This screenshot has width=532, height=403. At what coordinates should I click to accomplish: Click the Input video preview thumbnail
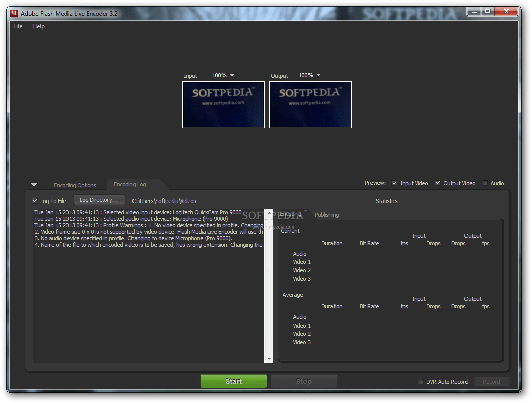223,104
